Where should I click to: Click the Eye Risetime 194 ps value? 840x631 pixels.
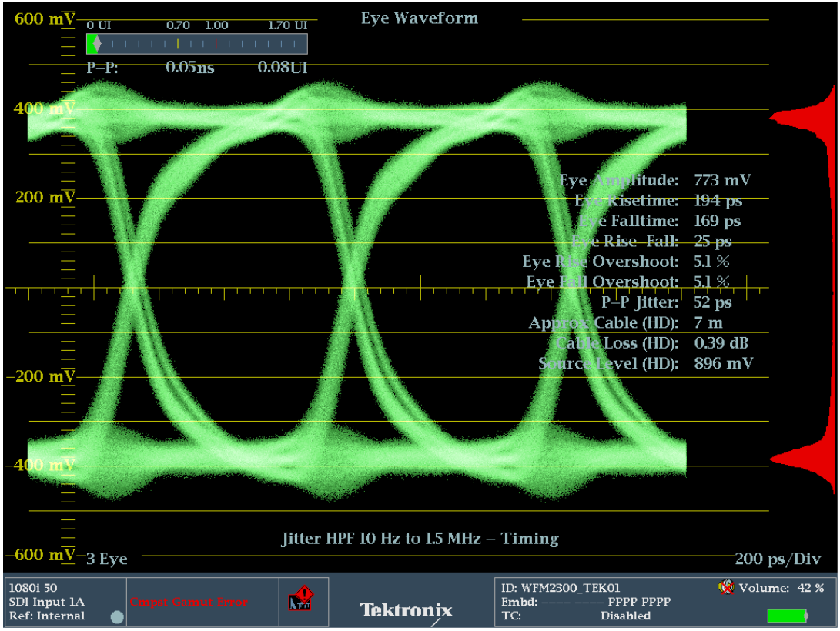[718, 201]
